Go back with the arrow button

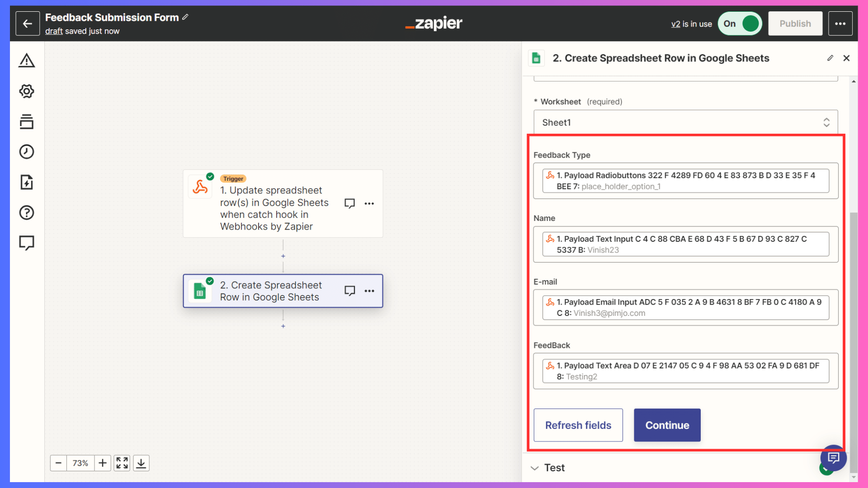point(28,23)
